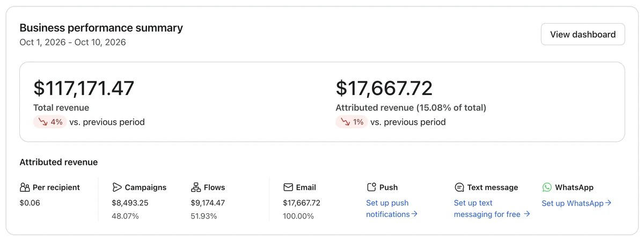Click the Flows label

tap(215, 187)
